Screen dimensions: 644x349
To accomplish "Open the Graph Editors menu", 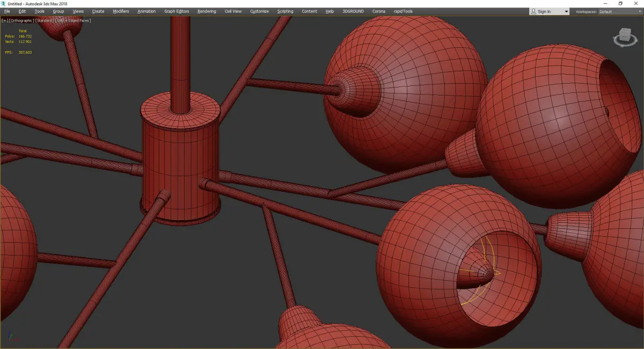I will (177, 11).
